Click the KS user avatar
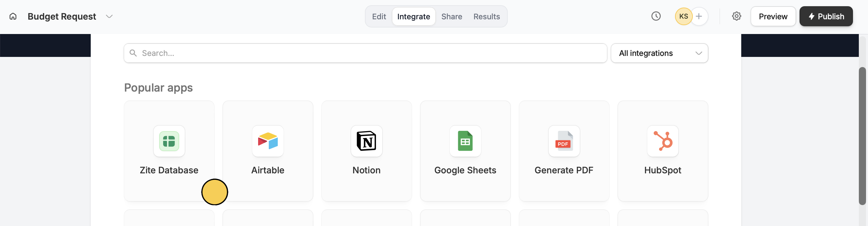868x226 pixels. click(x=683, y=16)
